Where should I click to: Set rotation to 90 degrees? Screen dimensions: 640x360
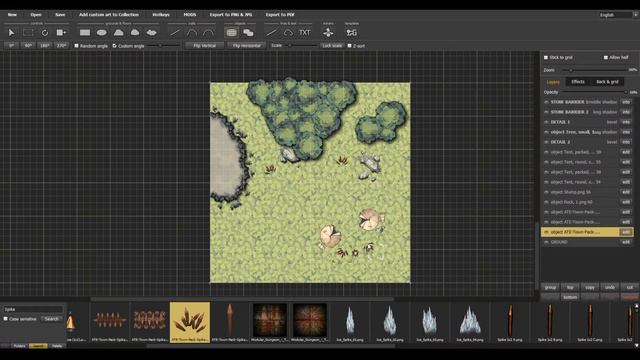28,46
